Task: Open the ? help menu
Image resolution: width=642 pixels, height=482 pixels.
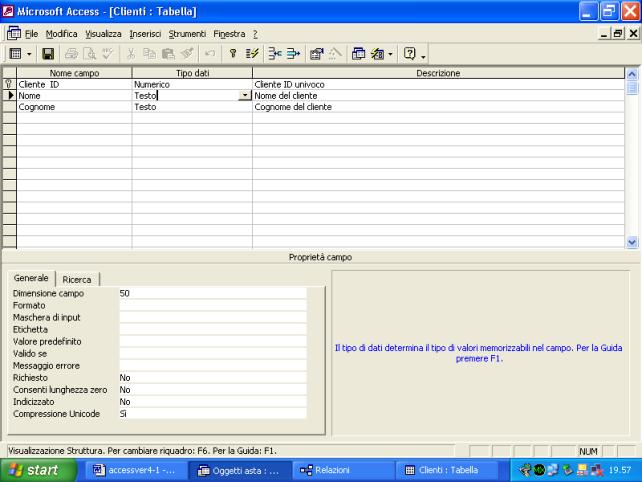Action: point(255,34)
